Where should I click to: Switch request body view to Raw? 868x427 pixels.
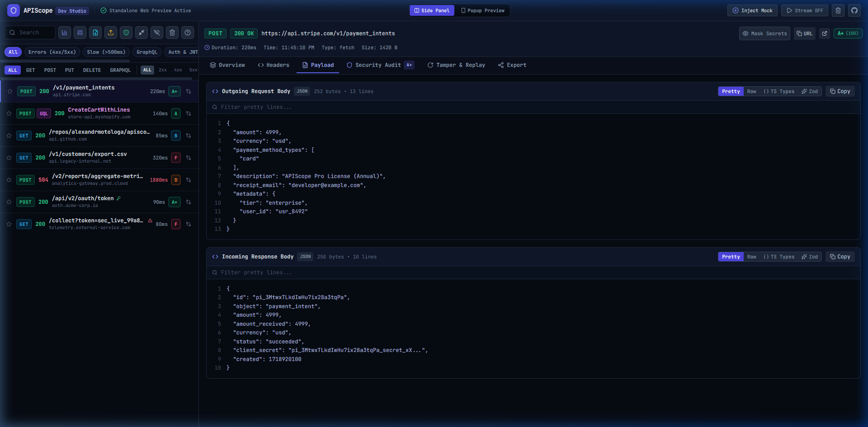pos(751,91)
